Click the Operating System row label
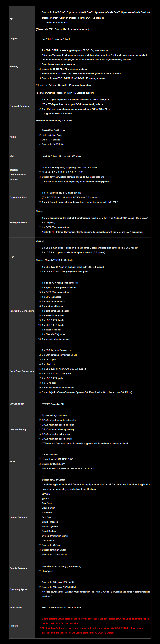 19,589
